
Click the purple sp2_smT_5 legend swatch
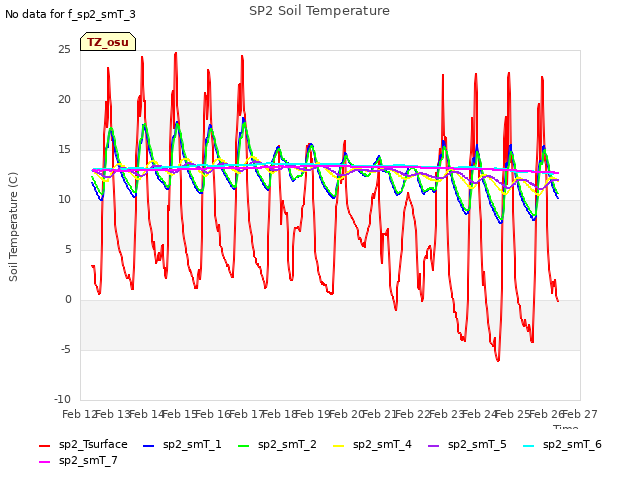point(433,446)
